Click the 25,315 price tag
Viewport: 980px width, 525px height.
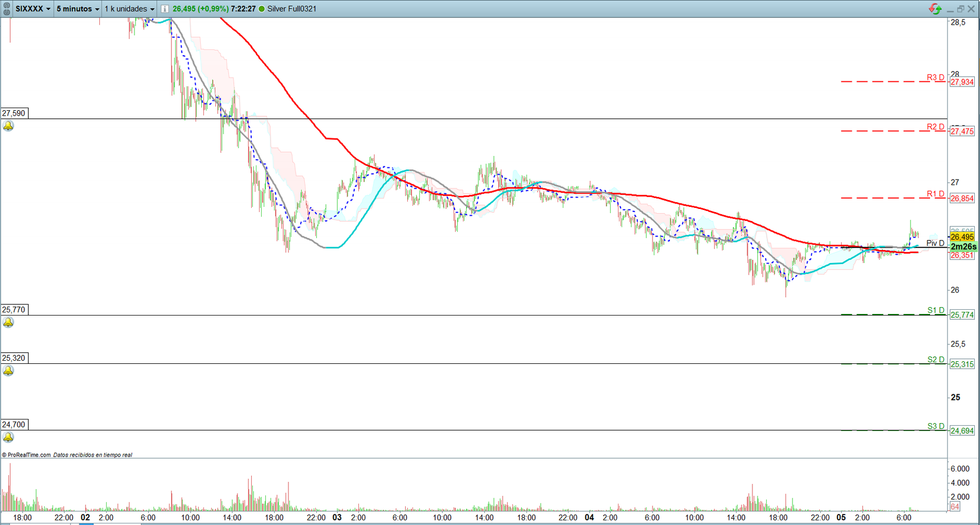coord(962,364)
